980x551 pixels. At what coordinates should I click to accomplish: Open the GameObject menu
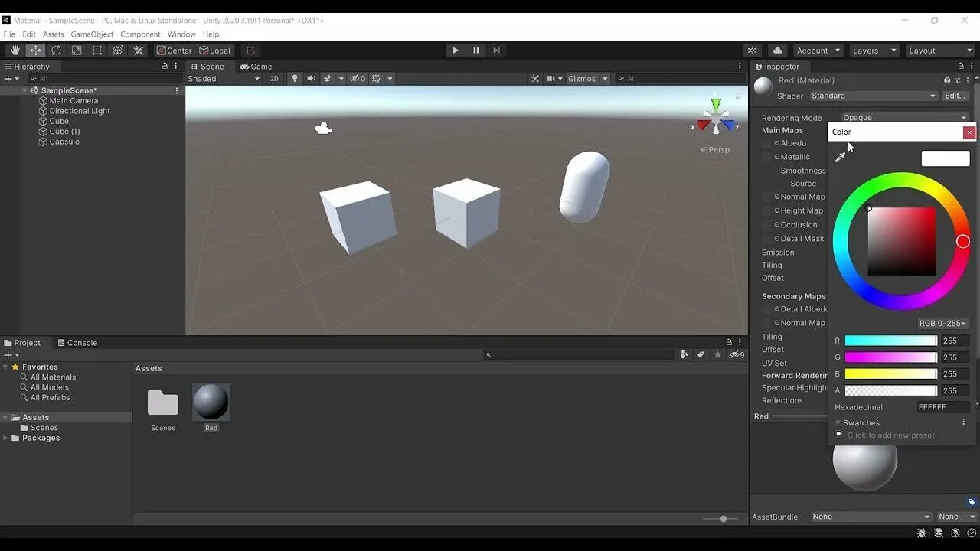pyautogui.click(x=92, y=34)
